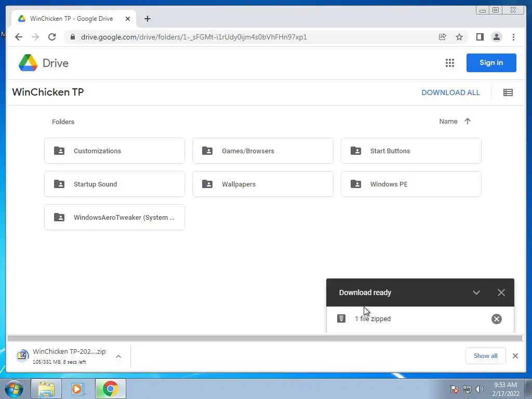Click DOWNLOAD ALL

450,92
